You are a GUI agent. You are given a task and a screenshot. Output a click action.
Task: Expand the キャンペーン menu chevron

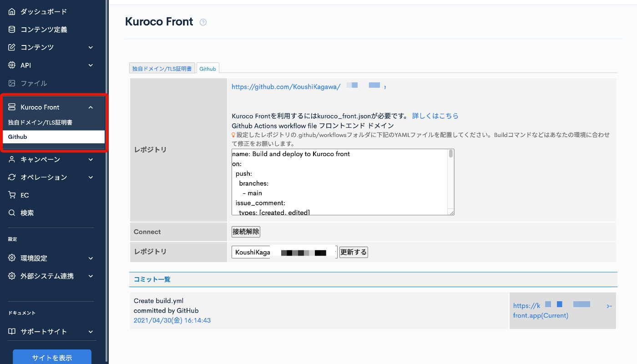91,159
